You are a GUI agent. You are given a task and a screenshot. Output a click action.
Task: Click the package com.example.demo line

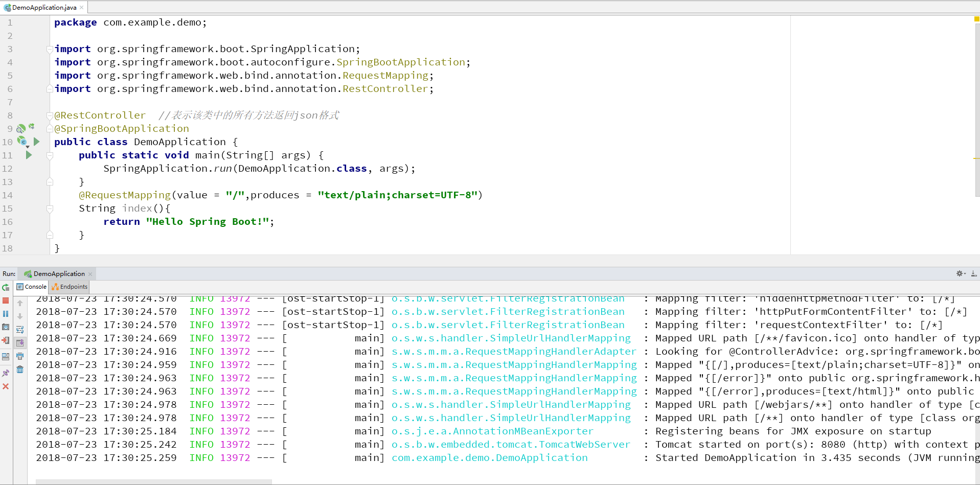130,22
